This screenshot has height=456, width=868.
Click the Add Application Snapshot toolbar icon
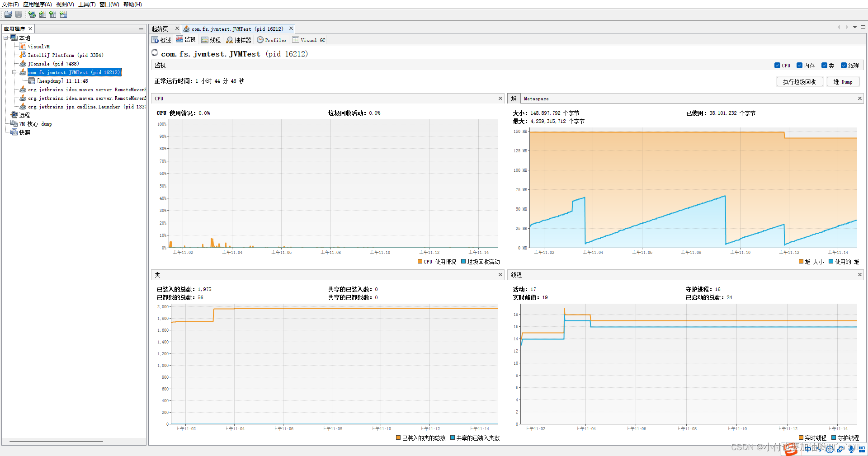(x=63, y=14)
